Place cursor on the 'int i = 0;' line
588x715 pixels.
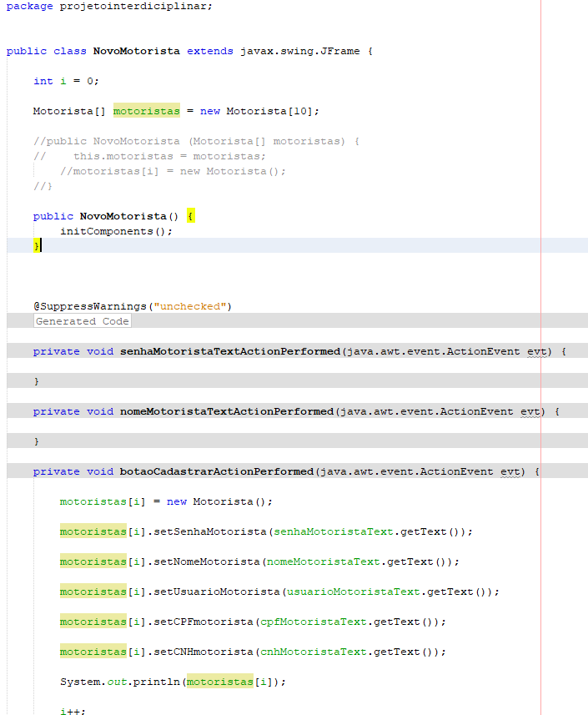click(66, 81)
